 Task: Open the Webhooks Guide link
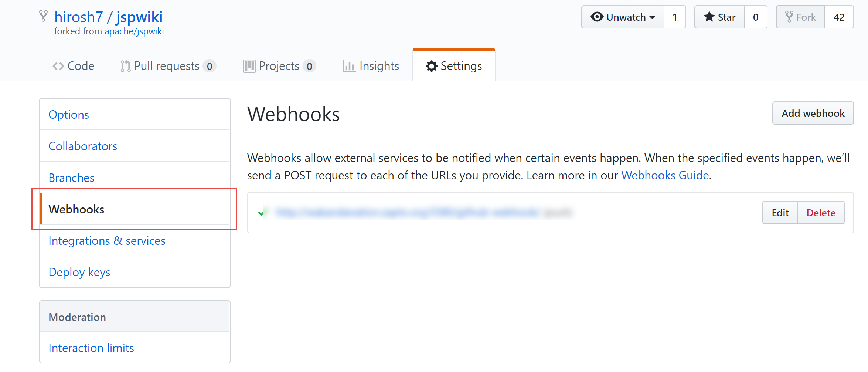(665, 175)
